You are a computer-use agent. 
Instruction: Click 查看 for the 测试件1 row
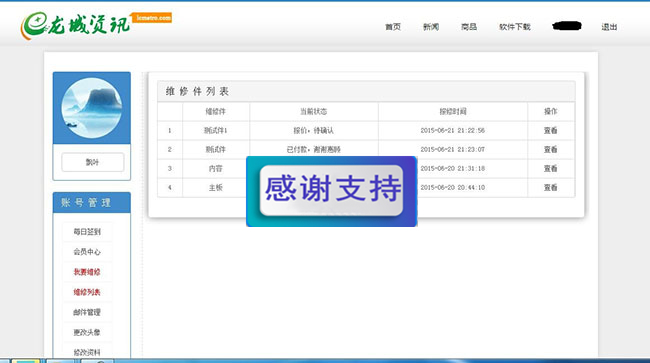tap(551, 131)
